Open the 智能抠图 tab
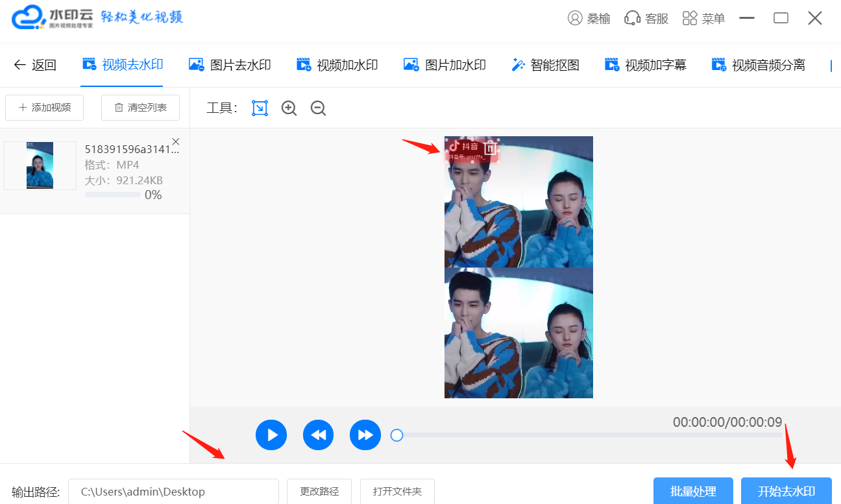 545,65
